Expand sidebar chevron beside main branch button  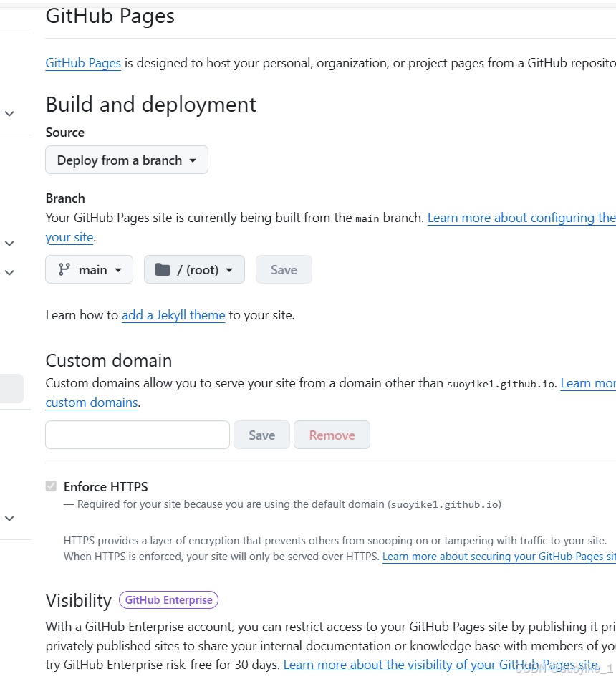tap(9, 272)
